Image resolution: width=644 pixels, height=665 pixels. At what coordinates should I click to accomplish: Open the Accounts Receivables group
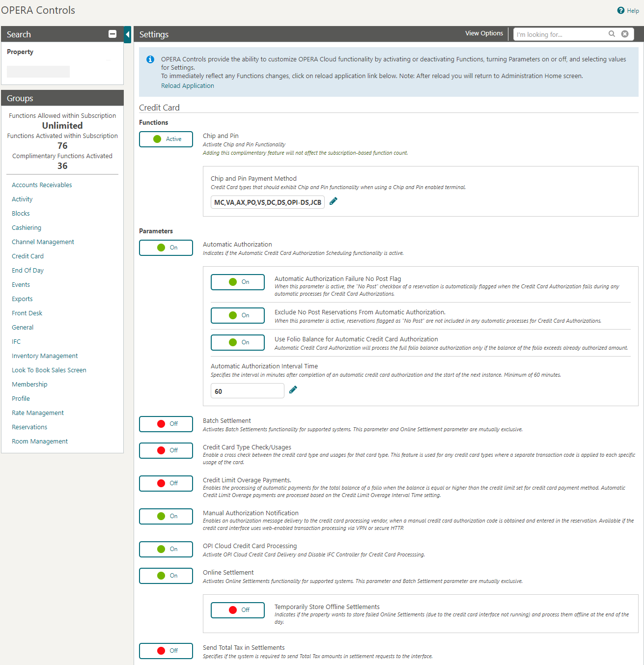[x=42, y=185]
